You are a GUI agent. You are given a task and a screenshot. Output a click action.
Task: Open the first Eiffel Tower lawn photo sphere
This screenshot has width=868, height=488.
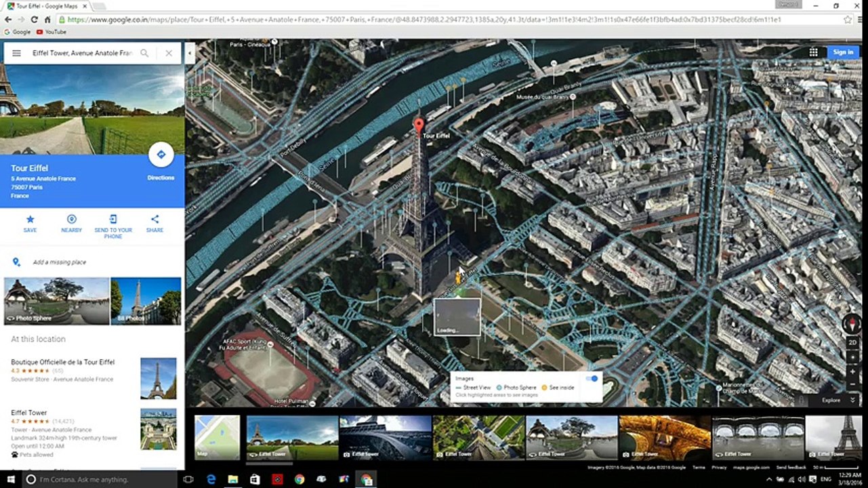tap(292, 437)
